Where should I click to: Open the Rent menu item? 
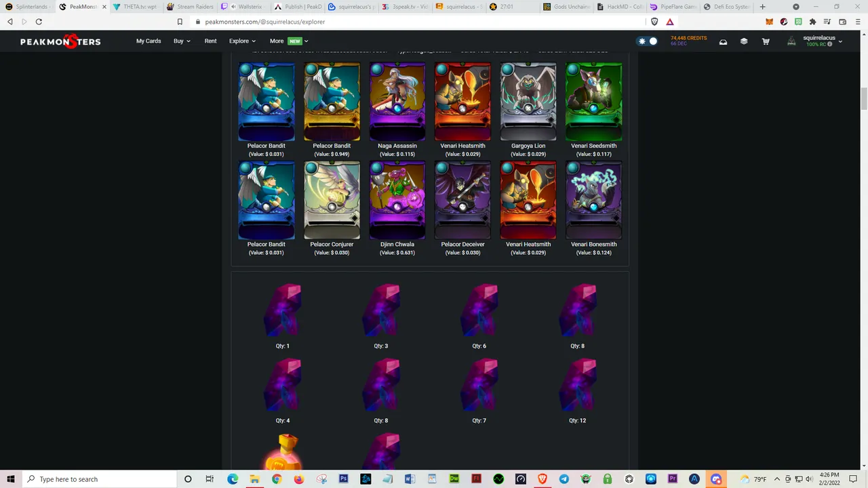click(211, 41)
